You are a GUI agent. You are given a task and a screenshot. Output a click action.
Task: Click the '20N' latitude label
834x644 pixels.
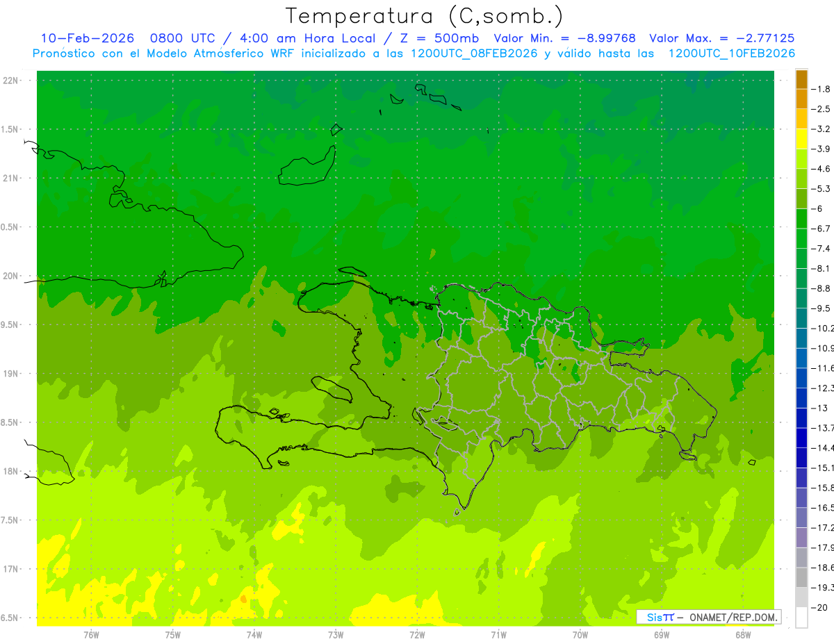pos(12,276)
